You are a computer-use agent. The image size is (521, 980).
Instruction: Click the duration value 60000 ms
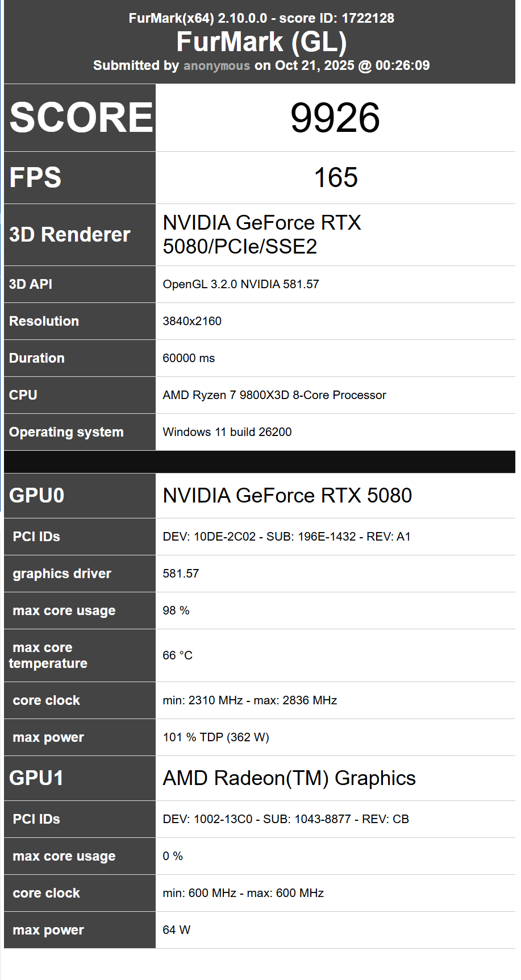point(189,358)
